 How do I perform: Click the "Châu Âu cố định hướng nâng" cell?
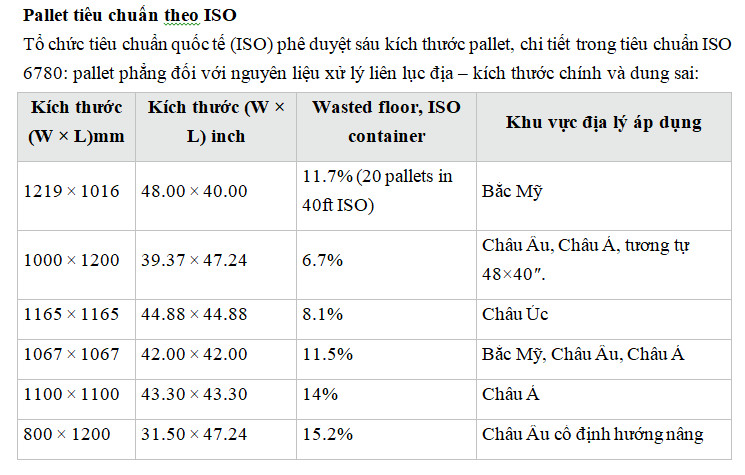(x=592, y=434)
